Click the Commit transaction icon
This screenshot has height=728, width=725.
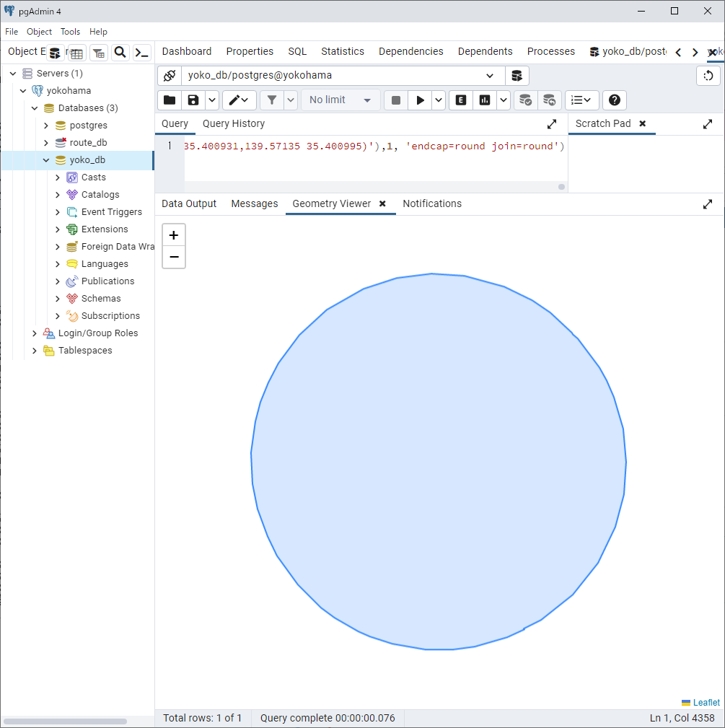pos(525,100)
